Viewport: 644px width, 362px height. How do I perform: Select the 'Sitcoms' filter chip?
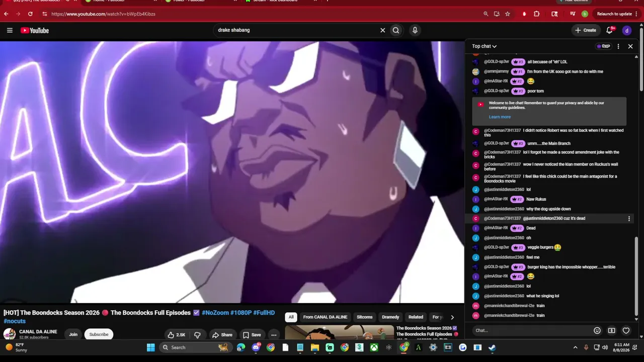tap(365, 317)
